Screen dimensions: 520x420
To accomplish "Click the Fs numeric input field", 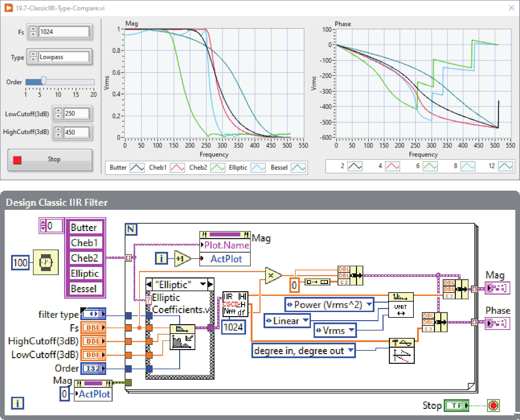I will 64,32.
